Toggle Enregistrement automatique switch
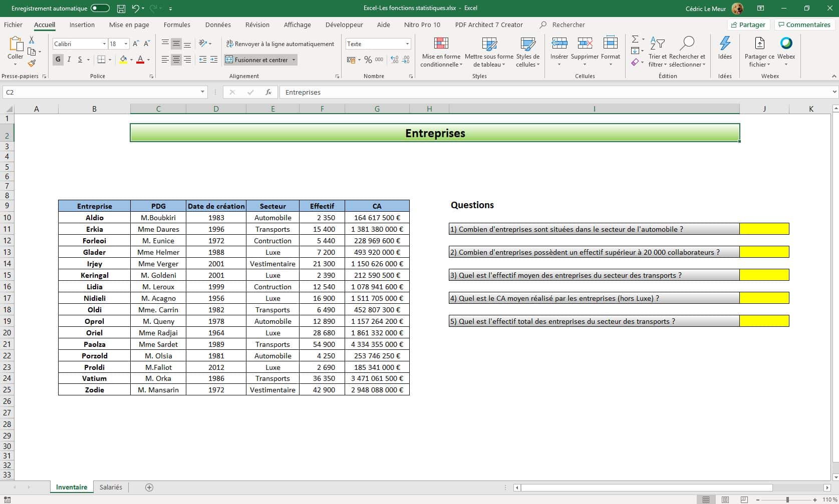 pos(100,9)
